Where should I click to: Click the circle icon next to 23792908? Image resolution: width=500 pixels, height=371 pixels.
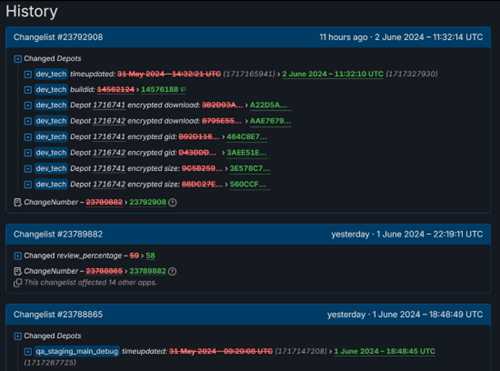[x=172, y=202]
